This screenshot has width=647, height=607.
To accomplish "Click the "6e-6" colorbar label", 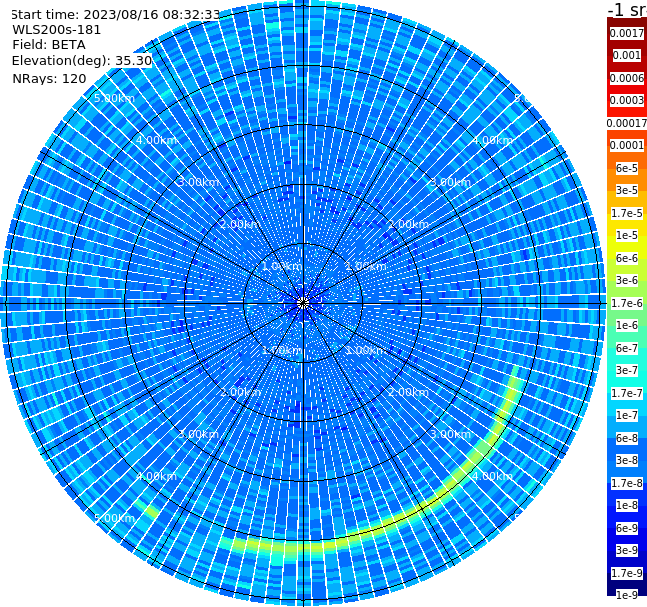I will (626, 258).
